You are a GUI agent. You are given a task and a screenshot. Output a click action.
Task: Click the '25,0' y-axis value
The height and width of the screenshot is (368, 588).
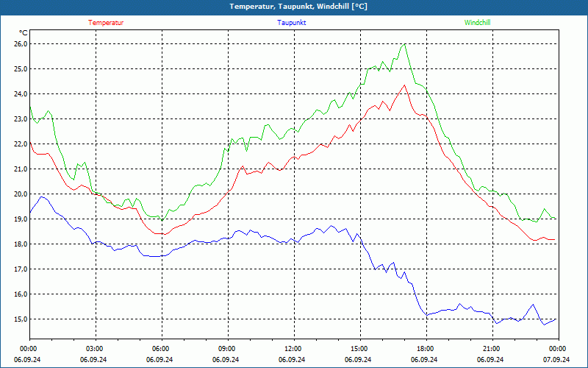tap(21, 68)
